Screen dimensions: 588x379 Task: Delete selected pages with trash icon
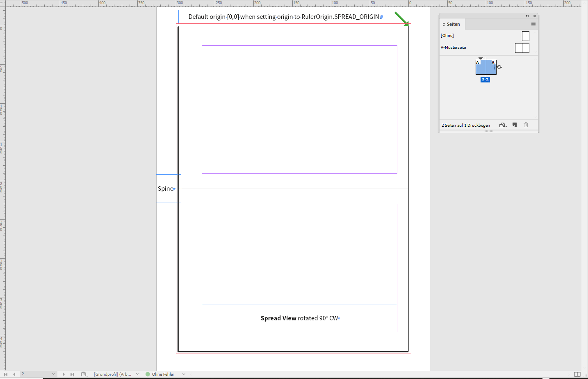coord(526,125)
